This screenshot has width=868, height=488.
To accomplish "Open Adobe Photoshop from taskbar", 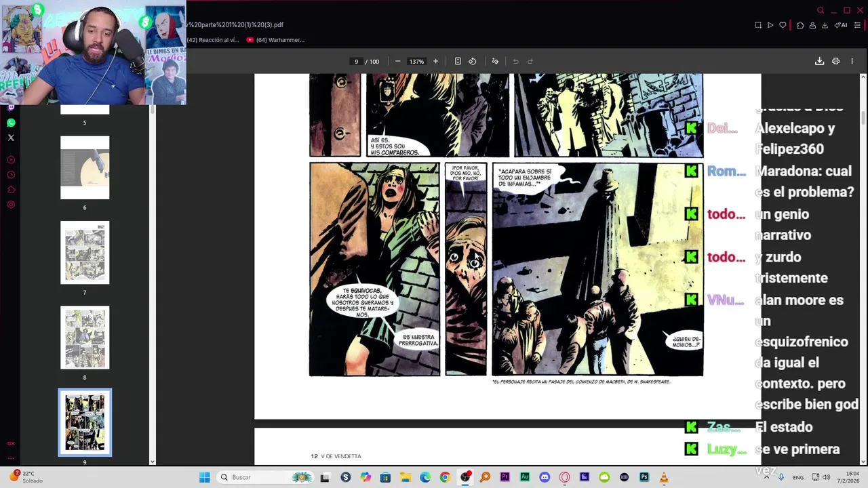I will point(644,477).
